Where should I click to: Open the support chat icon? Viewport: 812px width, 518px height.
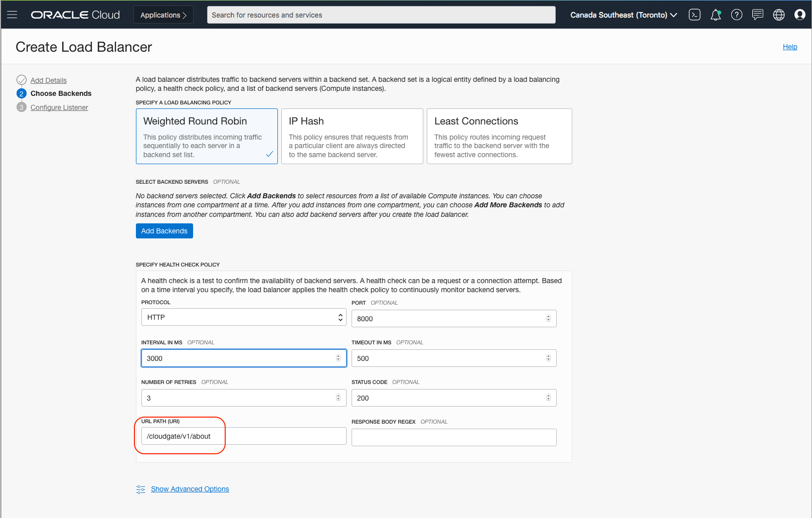click(758, 15)
